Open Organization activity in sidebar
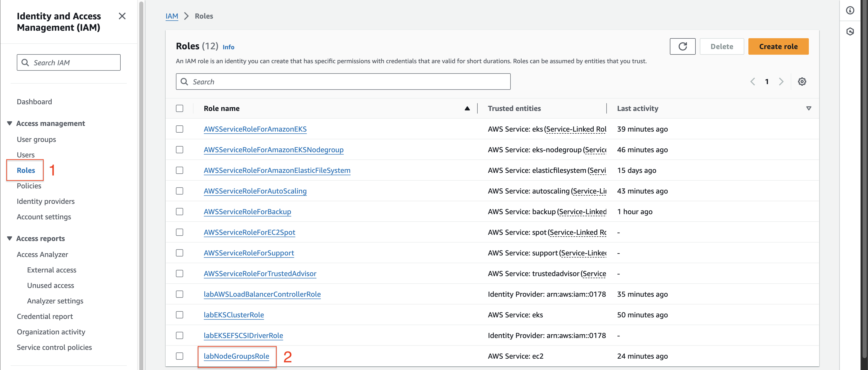Image resolution: width=868 pixels, height=370 pixels. tap(51, 332)
